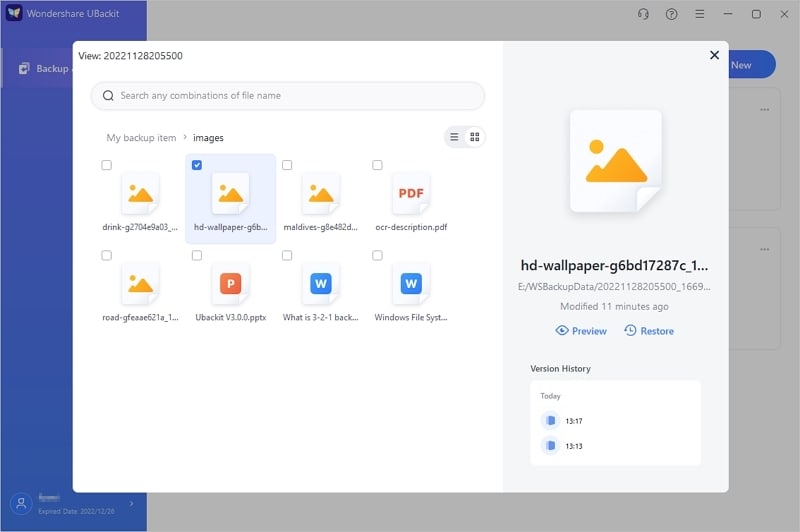Image resolution: width=800 pixels, height=532 pixels.
Task: Click the road-gfeaae621a file name
Action: (x=140, y=317)
